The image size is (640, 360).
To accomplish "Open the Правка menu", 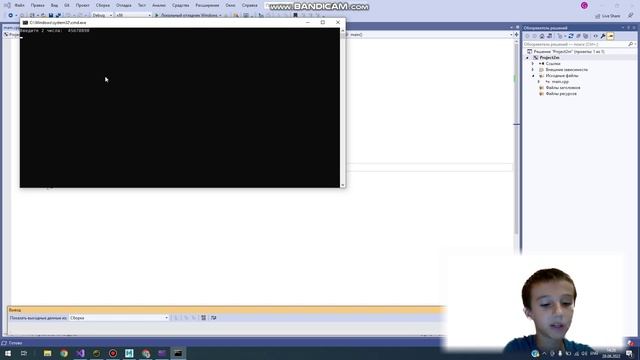I will 38,5.
